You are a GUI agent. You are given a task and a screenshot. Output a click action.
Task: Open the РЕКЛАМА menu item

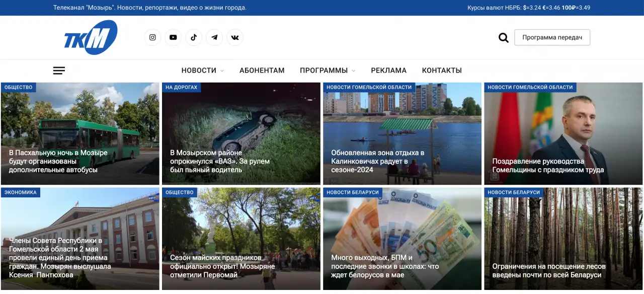[x=388, y=70]
